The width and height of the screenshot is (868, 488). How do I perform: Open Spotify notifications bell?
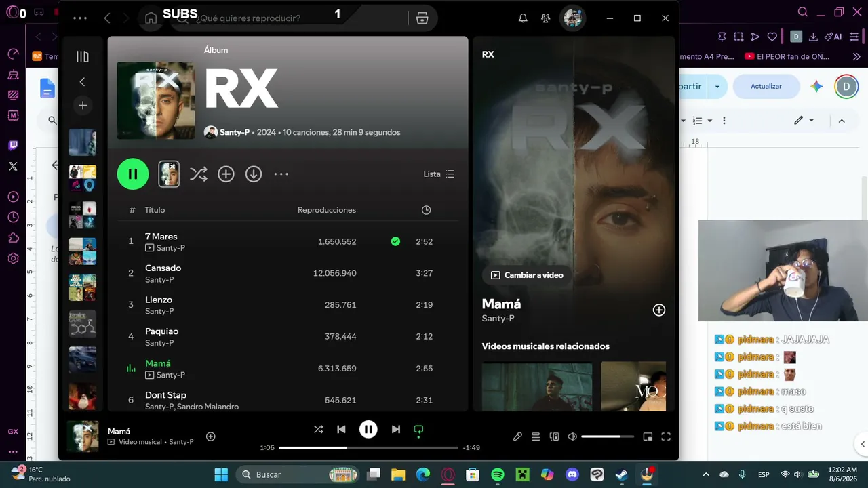click(x=523, y=18)
